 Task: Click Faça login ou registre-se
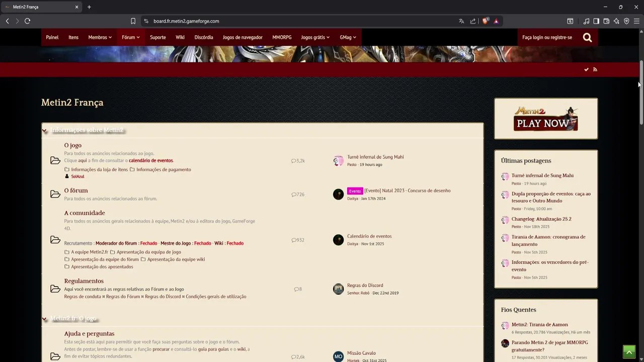[x=547, y=37]
